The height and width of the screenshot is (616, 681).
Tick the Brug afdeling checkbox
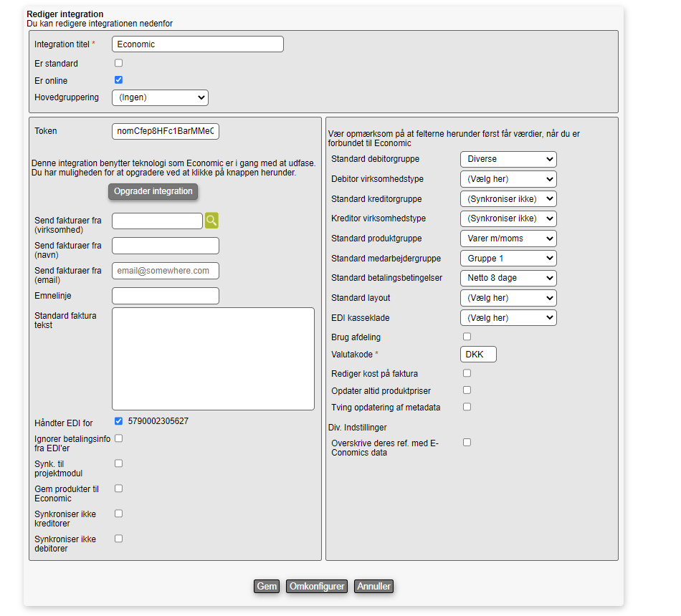[x=467, y=337]
